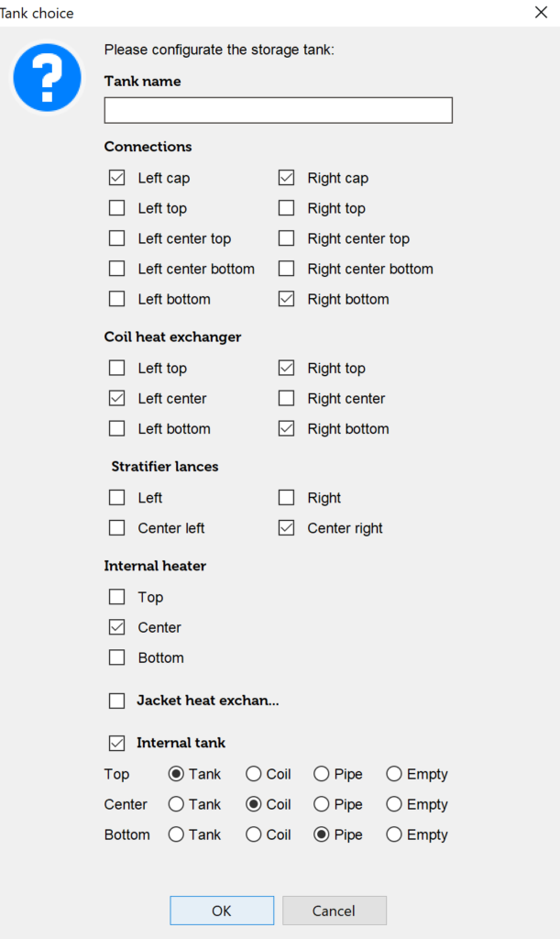
Task: Check the Top internal heater option
Action: [117, 597]
